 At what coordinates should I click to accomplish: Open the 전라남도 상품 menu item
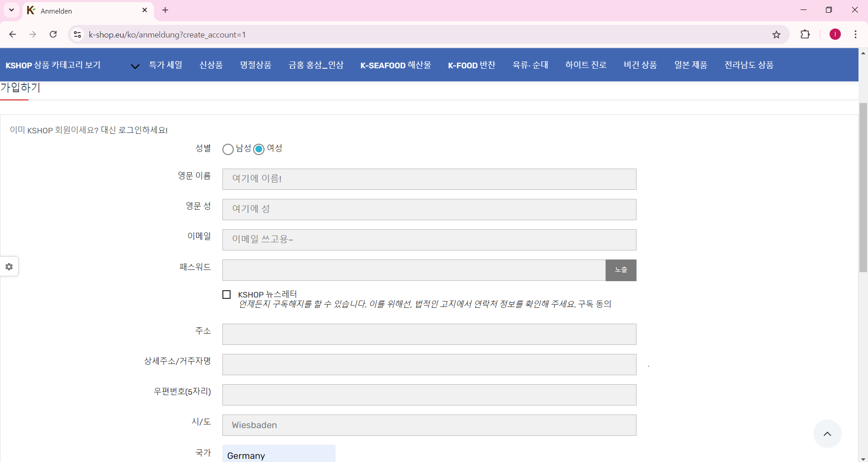click(x=749, y=65)
